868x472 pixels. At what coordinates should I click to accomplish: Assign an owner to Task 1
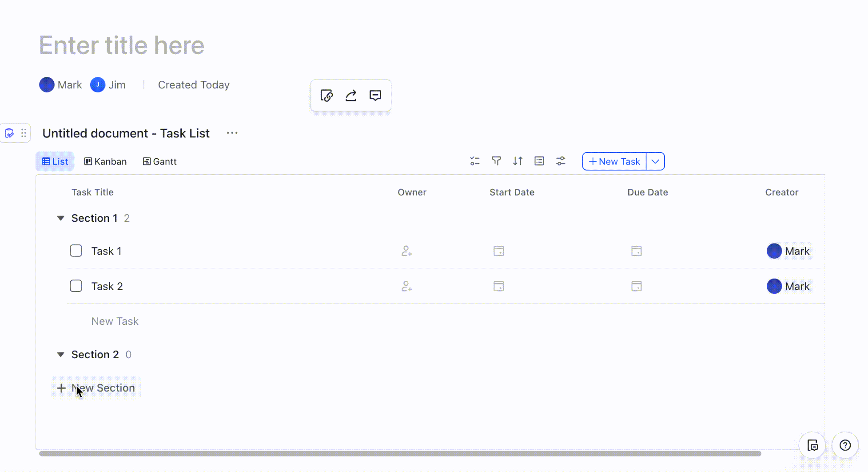[407, 251]
